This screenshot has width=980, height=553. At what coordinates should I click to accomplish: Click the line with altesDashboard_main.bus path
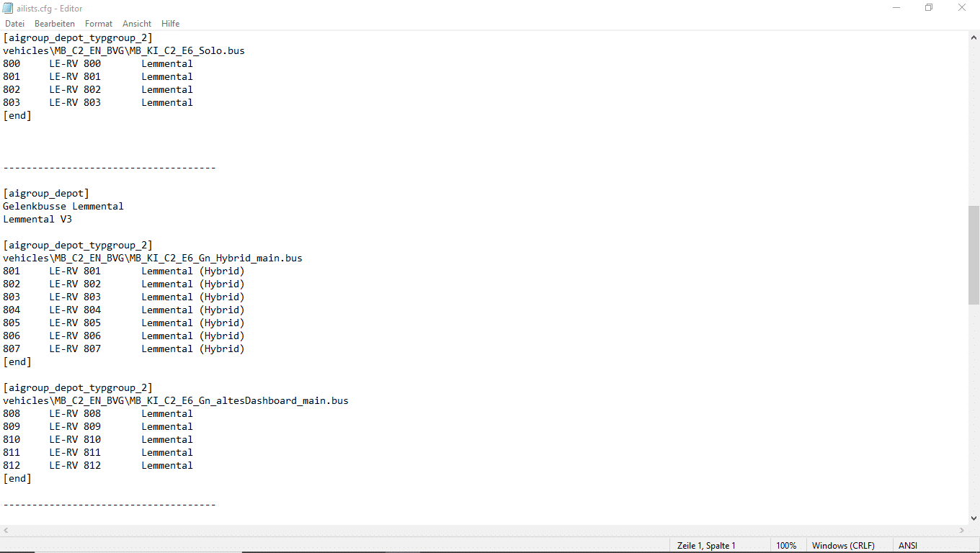(176, 400)
